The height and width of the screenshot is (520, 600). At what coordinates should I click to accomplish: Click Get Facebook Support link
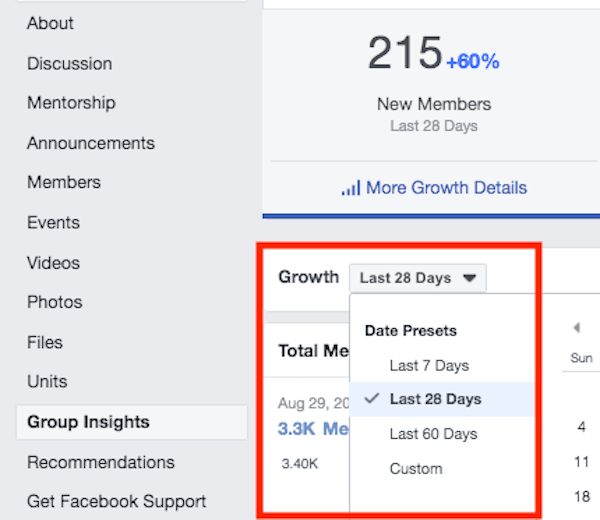point(116,502)
